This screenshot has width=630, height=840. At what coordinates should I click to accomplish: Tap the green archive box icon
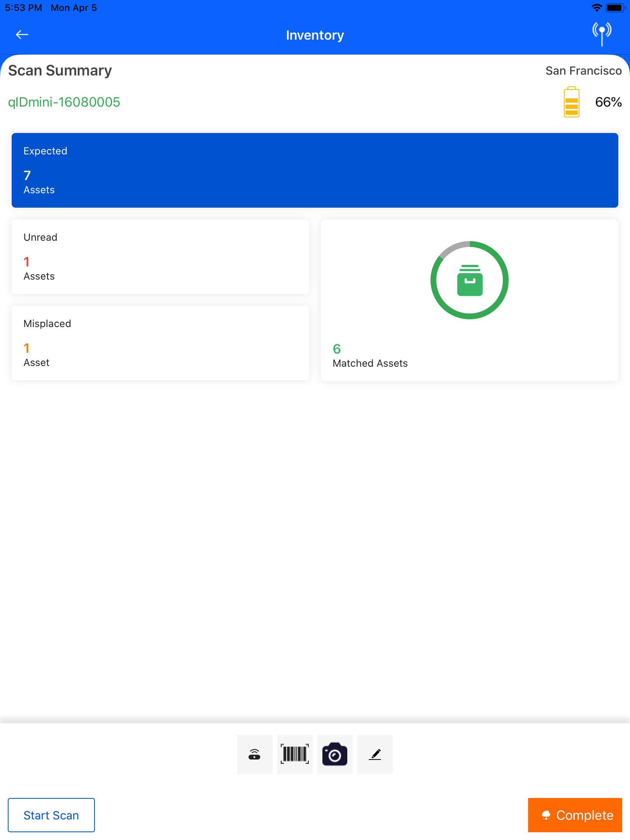point(470,280)
